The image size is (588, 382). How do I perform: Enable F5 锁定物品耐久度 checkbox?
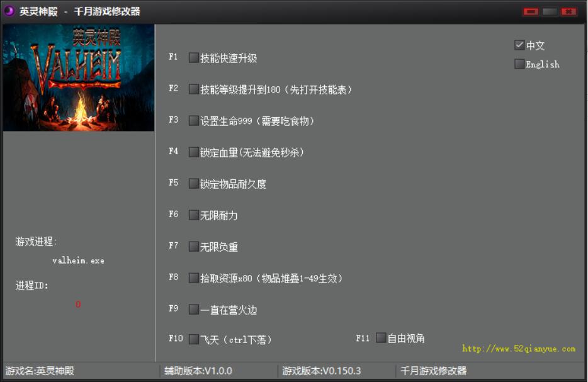pyautogui.click(x=194, y=184)
